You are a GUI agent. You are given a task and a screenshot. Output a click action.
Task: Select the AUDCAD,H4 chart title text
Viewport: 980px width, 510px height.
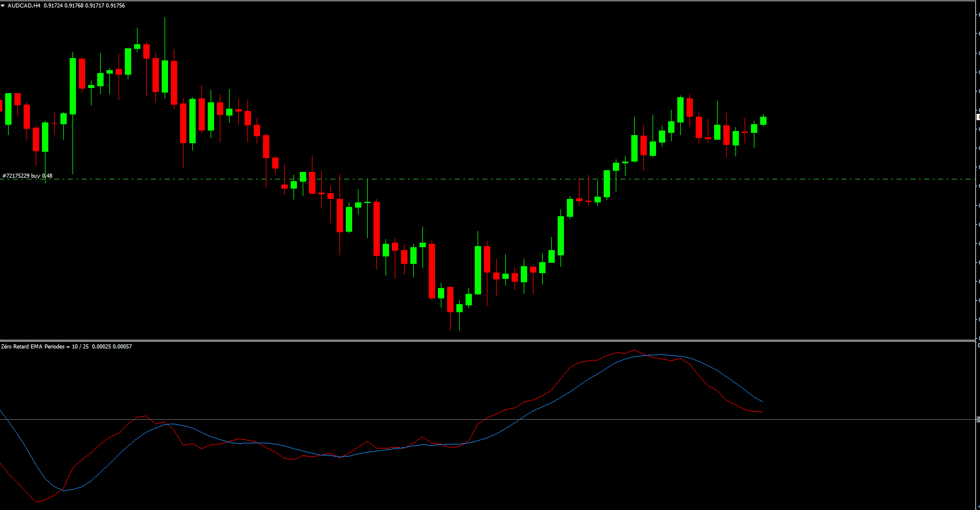[x=24, y=6]
